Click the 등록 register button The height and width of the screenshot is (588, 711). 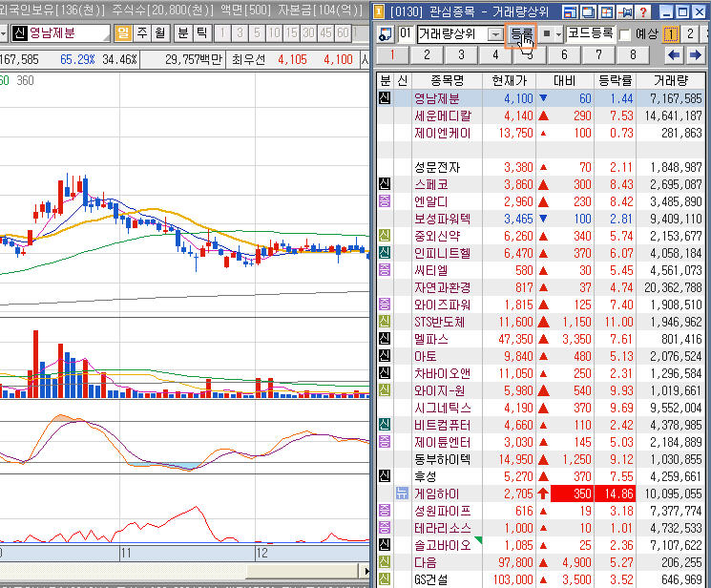pos(520,34)
